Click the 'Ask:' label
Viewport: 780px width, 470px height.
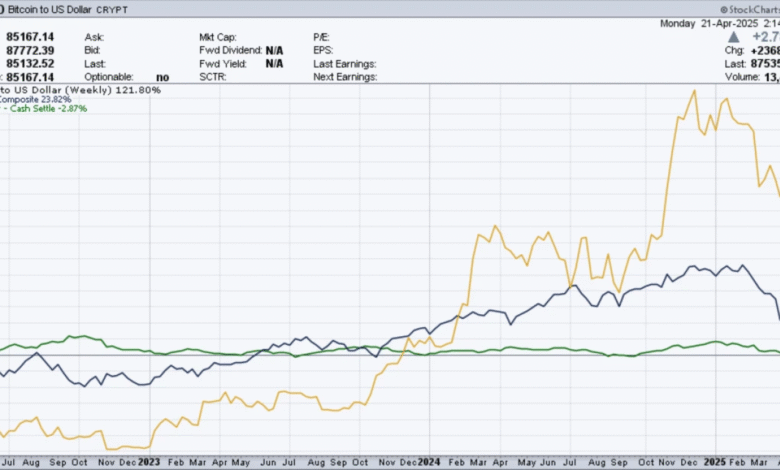coord(94,37)
